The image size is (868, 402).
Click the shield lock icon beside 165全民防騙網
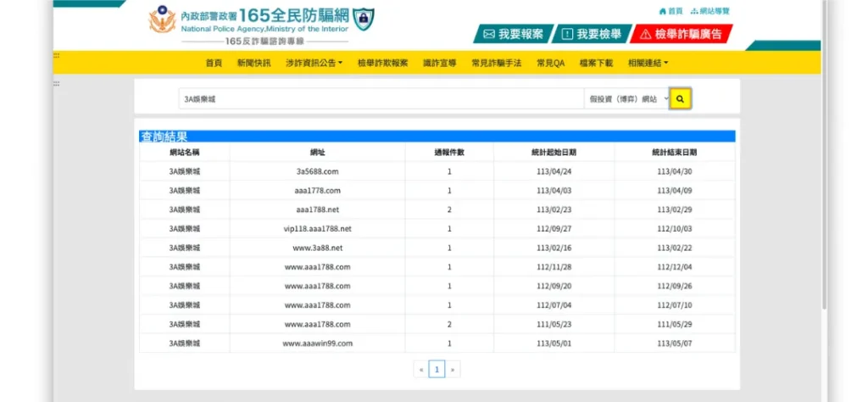click(x=364, y=19)
